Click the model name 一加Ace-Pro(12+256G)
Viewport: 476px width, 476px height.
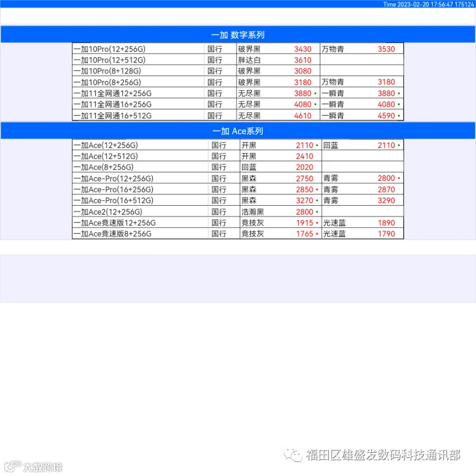(114, 178)
